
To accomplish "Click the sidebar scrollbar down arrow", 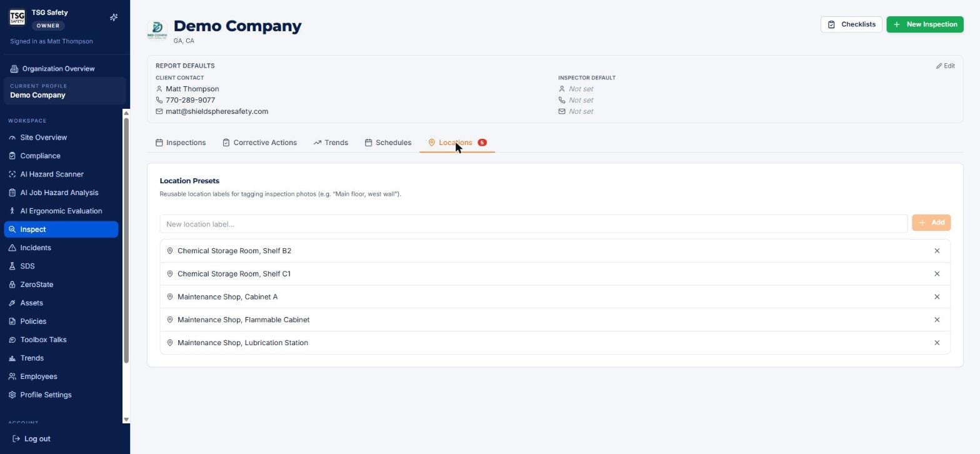I will [x=126, y=420].
